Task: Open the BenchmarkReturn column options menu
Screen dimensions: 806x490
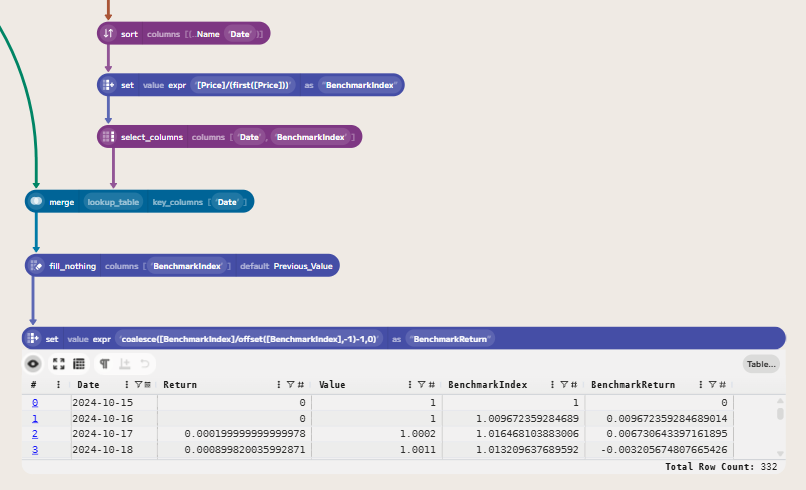Action: 701,385
